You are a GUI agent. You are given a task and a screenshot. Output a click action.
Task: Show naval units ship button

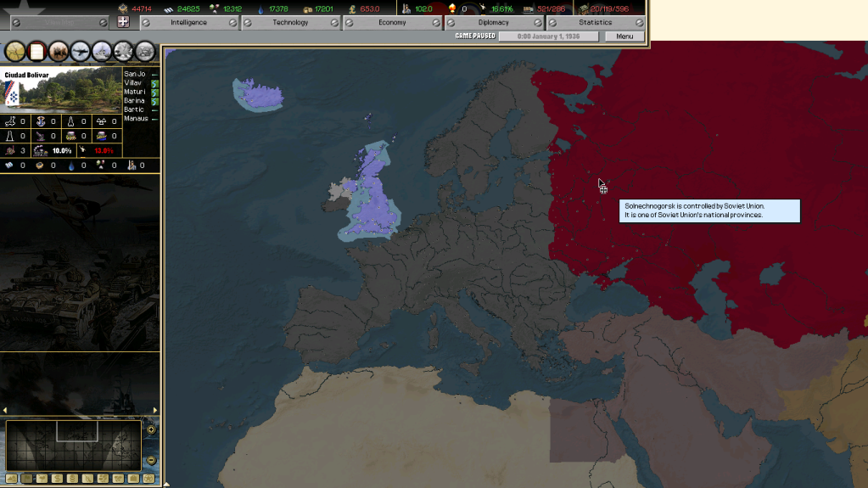tap(101, 52)
